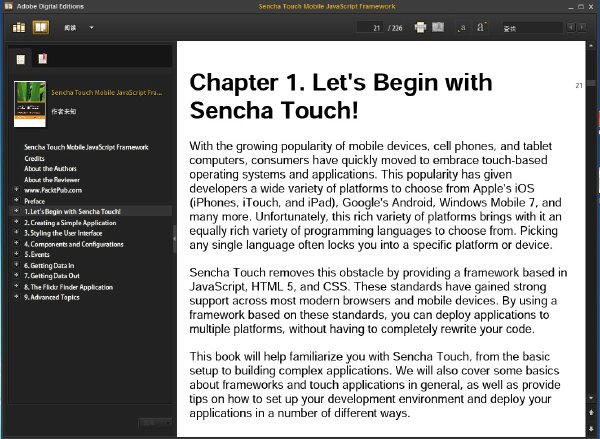Open the Table of Contents panel tab
This screenshot has width=600, height=439.
[21, 59]
